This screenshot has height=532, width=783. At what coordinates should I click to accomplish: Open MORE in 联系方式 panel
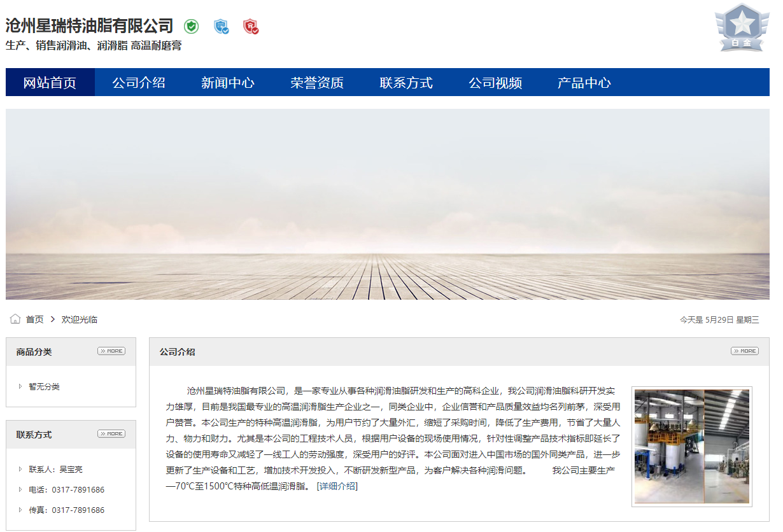tap(111, 434)
